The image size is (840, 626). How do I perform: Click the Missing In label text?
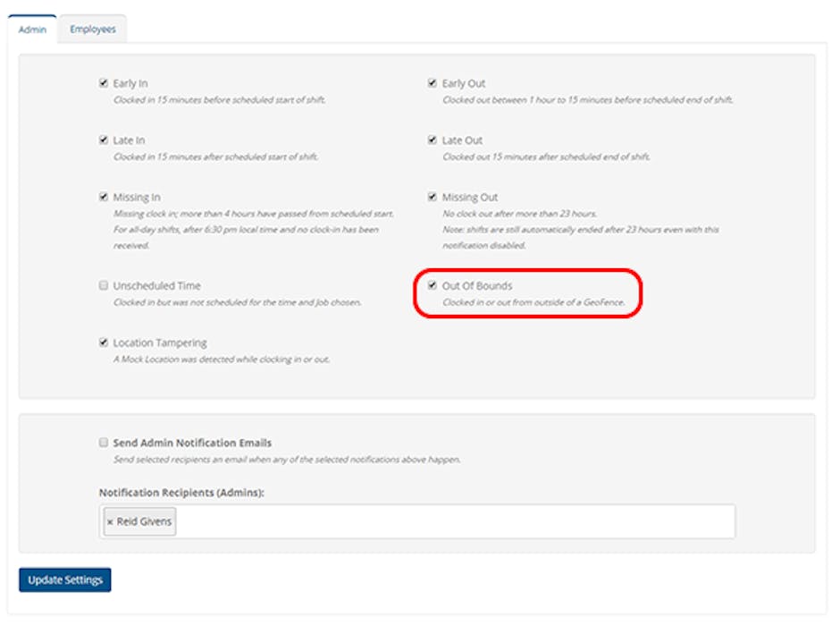pos(137,198)
